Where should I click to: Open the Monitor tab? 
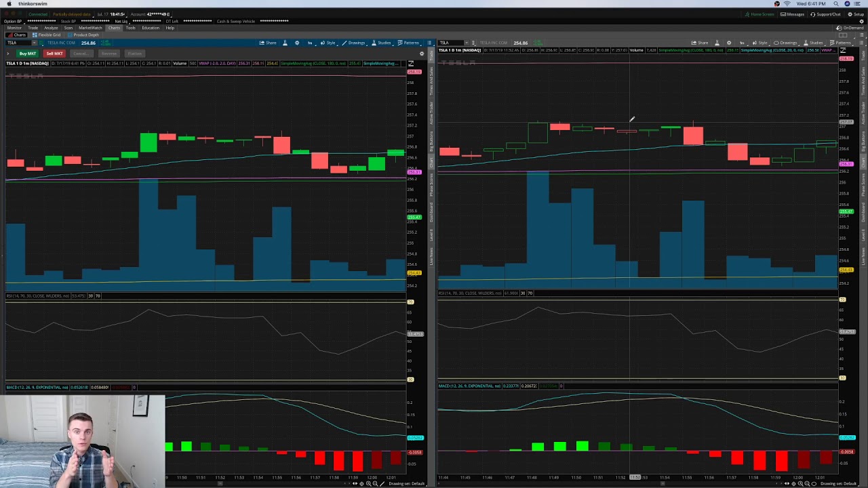tap(14, 28)
